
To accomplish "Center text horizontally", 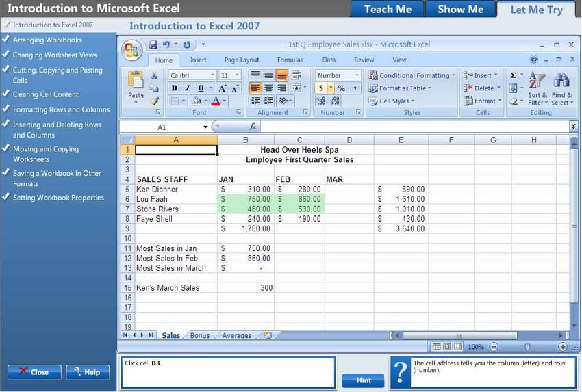I will click(x=268, y=88).
